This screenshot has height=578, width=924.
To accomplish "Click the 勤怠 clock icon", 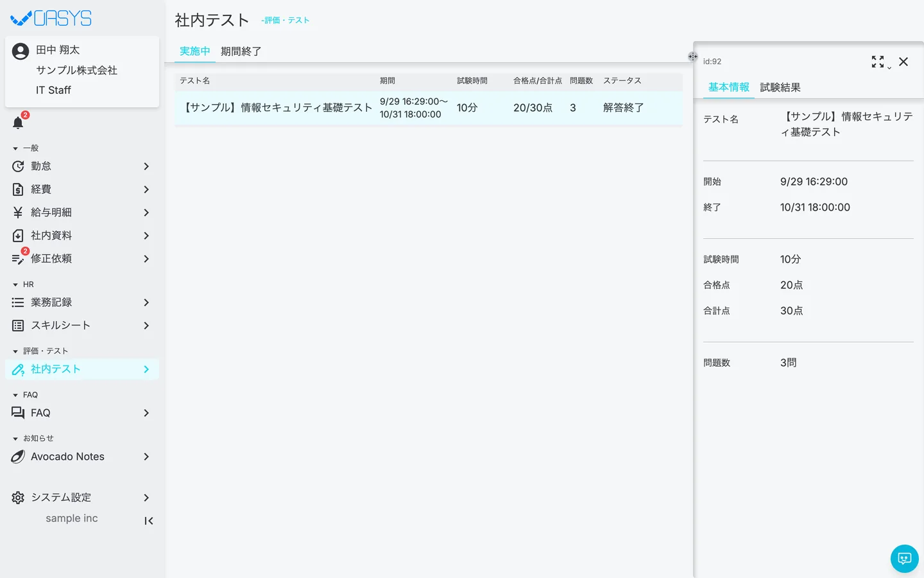I will pos(18,166).
